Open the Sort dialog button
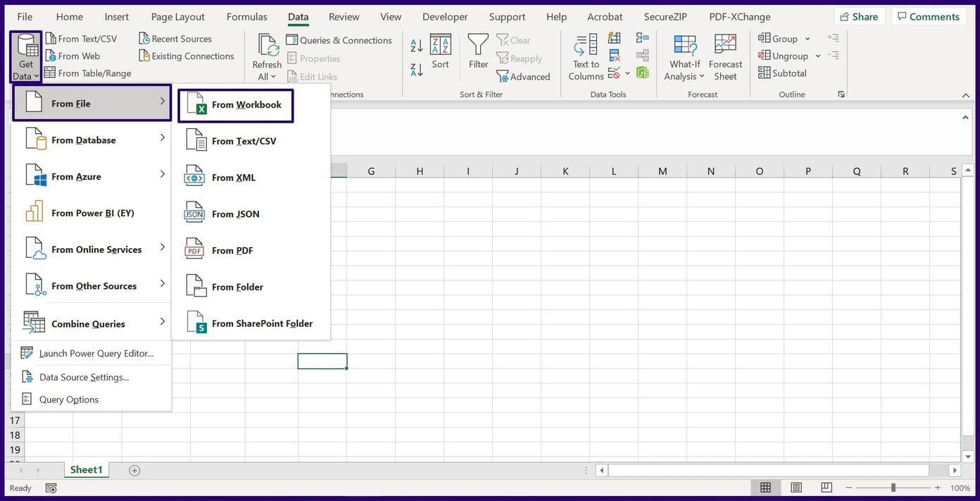 pos(441,51)
